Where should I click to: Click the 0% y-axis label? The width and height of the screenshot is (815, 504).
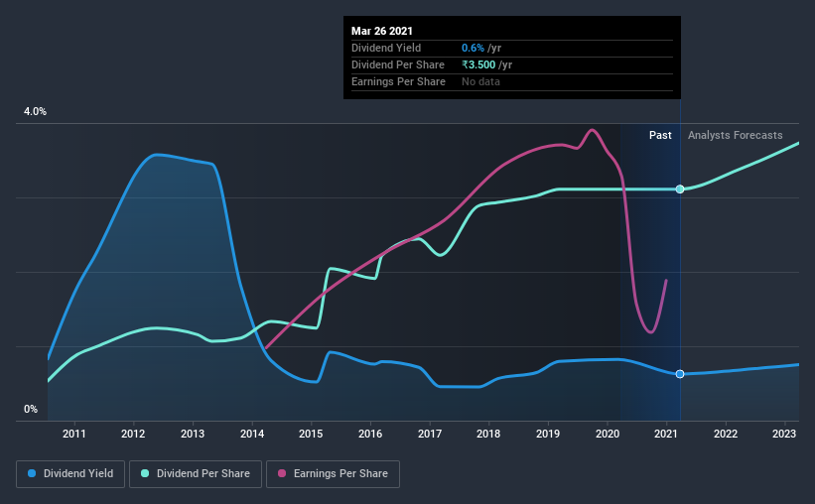[x=31, y=410]
